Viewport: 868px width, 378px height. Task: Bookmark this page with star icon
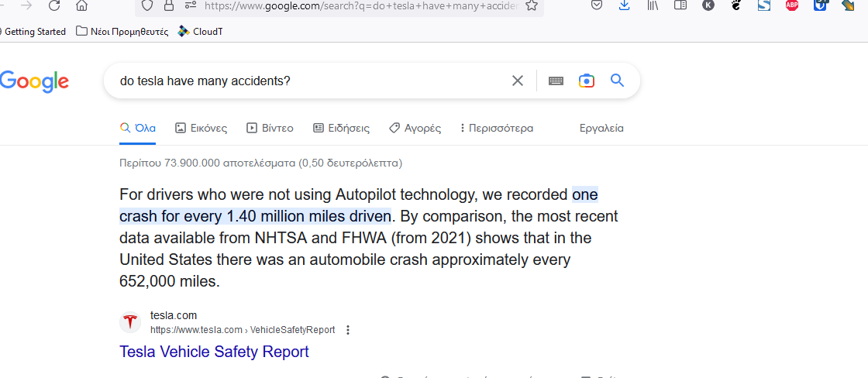click(532, 5)
